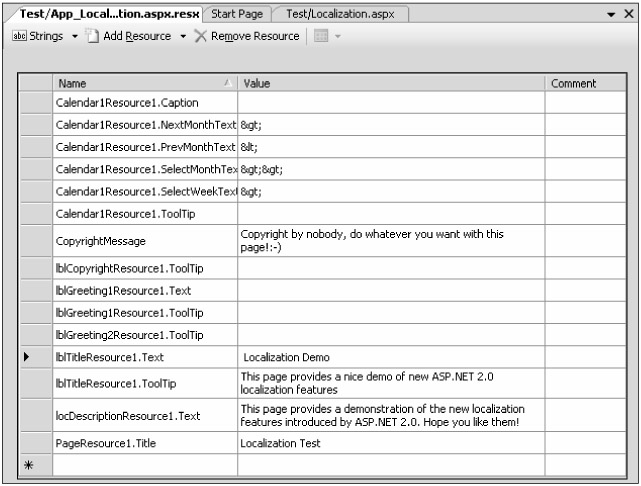This screenshot has height=486, width=641.
Task: Open the Strings resource type dropdown arrow
Action: point(74,36)
